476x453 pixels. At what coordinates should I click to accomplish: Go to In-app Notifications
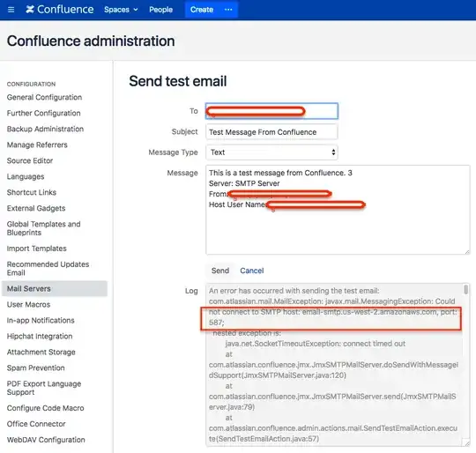41,321
